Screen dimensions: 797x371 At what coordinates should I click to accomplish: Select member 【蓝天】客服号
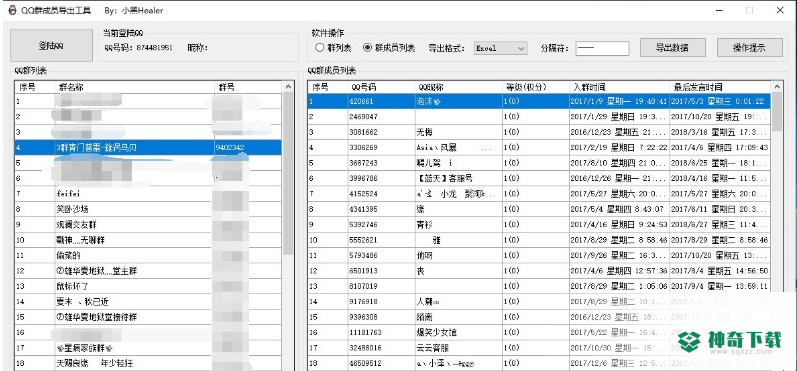(539, 178)
